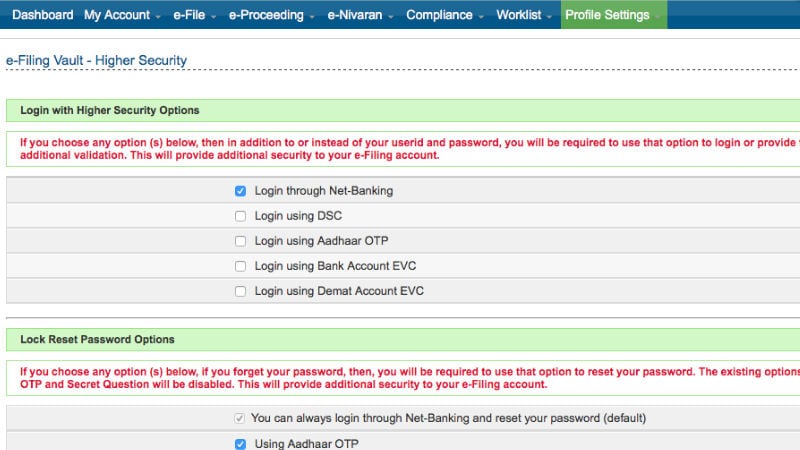Open the Worklist menu

(524, 15)
